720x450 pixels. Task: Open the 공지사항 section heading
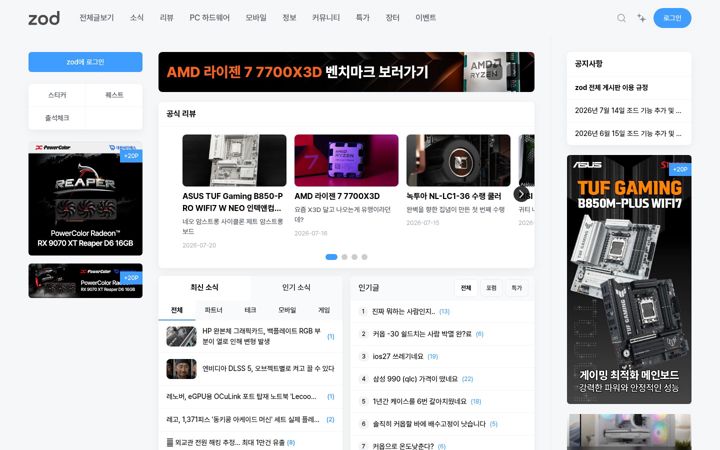[x=589, y=63]
